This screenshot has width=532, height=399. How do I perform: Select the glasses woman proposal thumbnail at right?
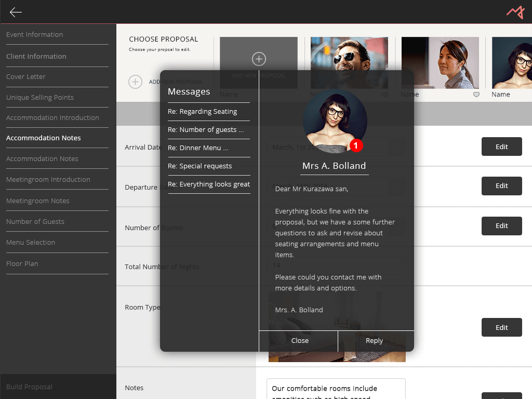tap(512, 63)
